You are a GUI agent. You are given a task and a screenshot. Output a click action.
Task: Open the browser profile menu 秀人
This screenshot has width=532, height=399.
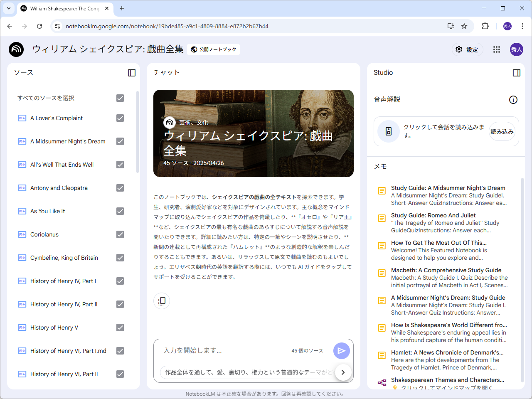pos(507,26)
